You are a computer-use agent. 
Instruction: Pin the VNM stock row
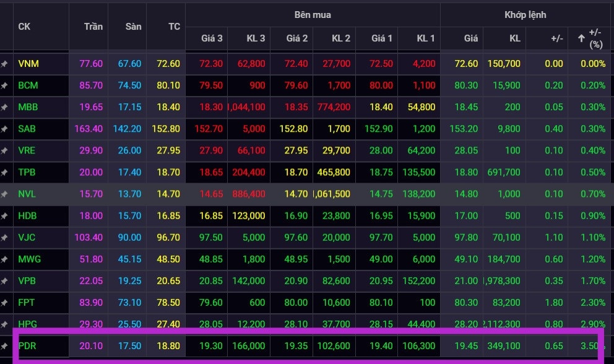coord(4,64)
